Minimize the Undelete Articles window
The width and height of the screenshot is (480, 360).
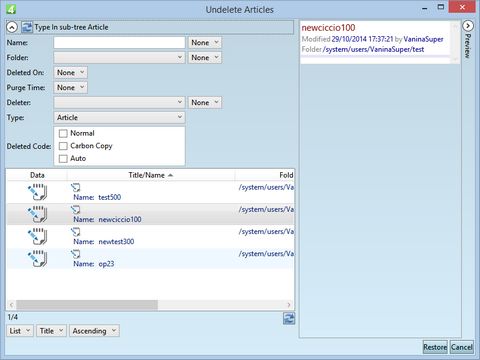coord(425,8)
